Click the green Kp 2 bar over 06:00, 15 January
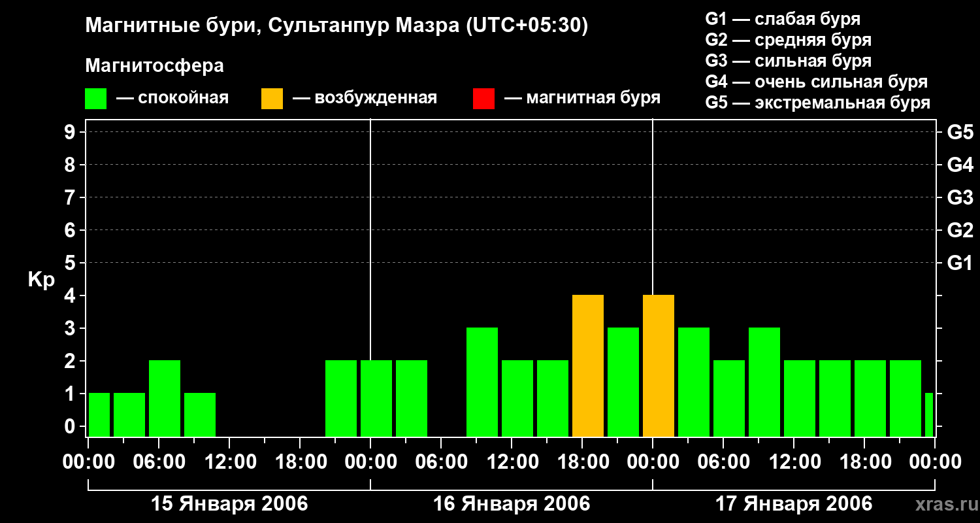The height and width of the screenshot is (523, 980). pos(165,399)
